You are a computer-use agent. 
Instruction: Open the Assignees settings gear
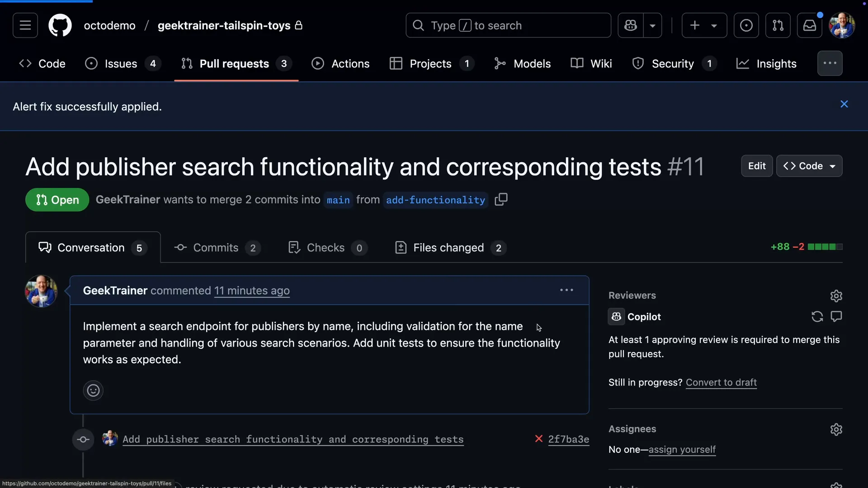pyautogui.click(x=836, y=429)
